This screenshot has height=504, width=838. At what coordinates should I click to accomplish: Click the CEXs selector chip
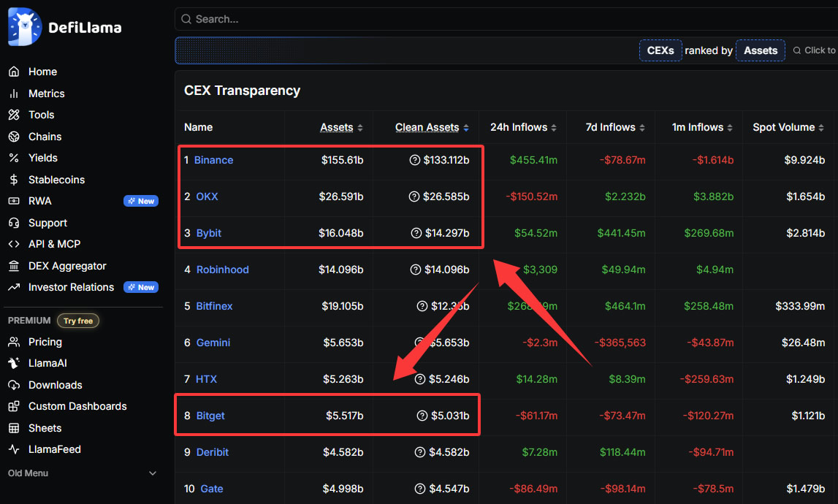[660, 50]
